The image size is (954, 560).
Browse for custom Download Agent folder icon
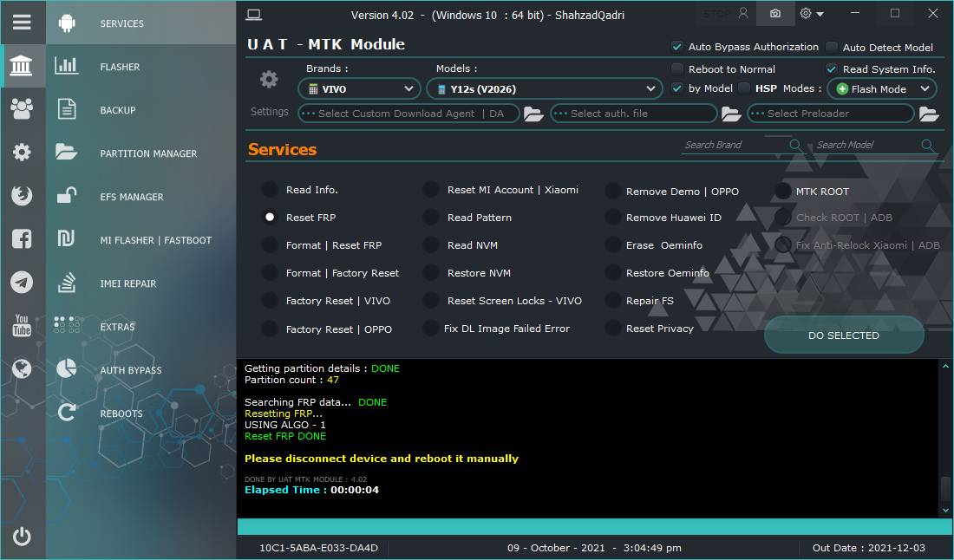[x=533, y=114]
